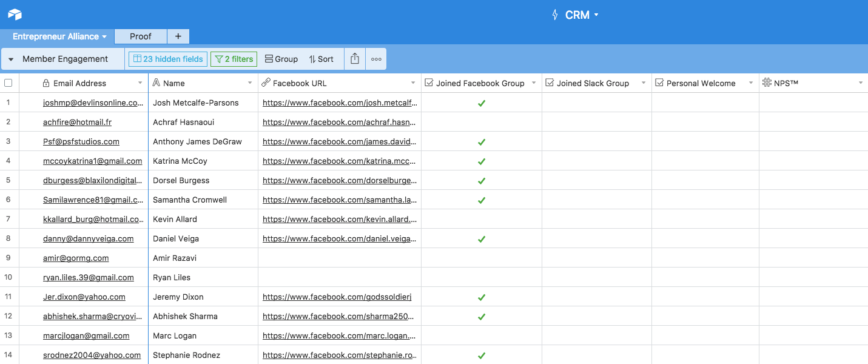Viewport: 868px width, 364px height.
Task: Click the share view export icon
Action: click(x=355, y=59)
